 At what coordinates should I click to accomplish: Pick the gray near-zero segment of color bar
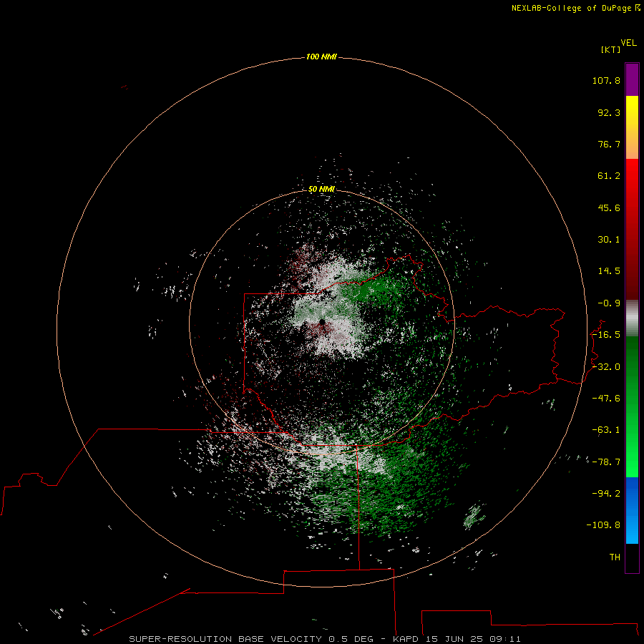pyautogui.click(x=632, y=318)
